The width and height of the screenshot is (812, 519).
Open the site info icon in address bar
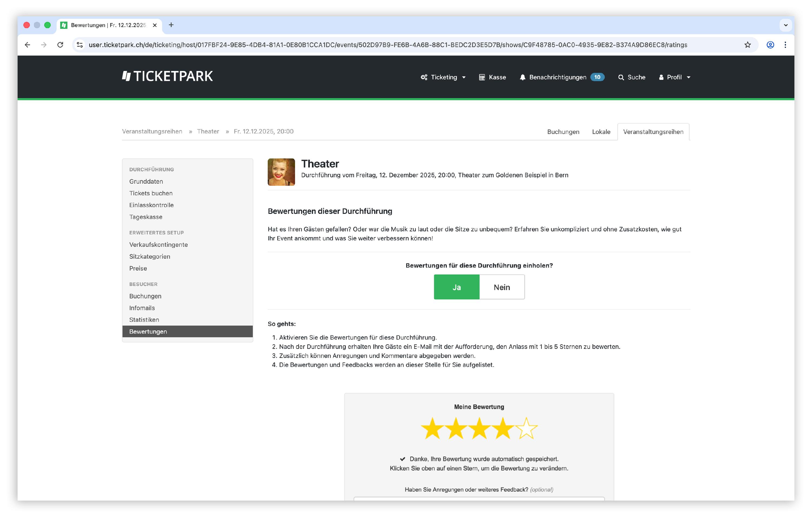pyautogui.click(x=80, y=45)
